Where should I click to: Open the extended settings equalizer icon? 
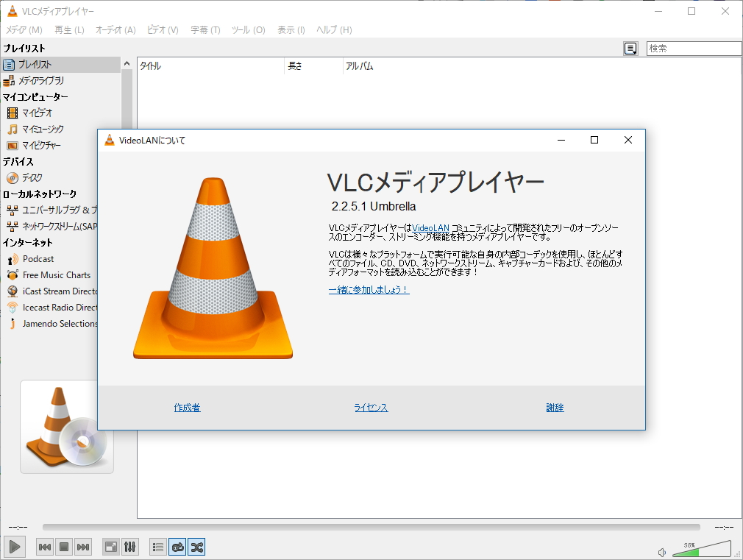click(x=129, y=547)
